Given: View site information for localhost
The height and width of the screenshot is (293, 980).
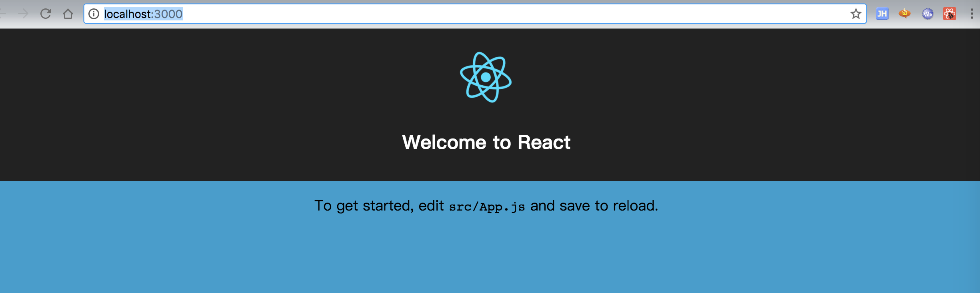Looking at the screenshot, I should pos(94,14).
